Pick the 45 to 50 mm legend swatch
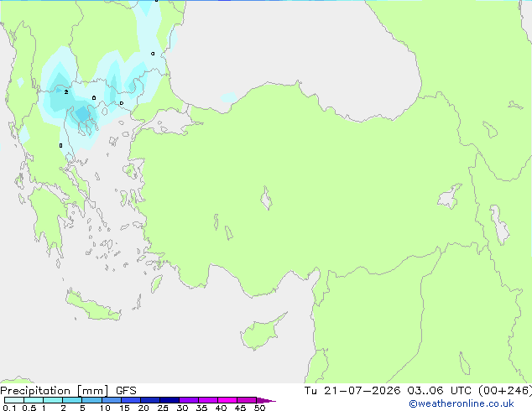The image size is (532, 411). pyautogui.click(x=247, y=400)
